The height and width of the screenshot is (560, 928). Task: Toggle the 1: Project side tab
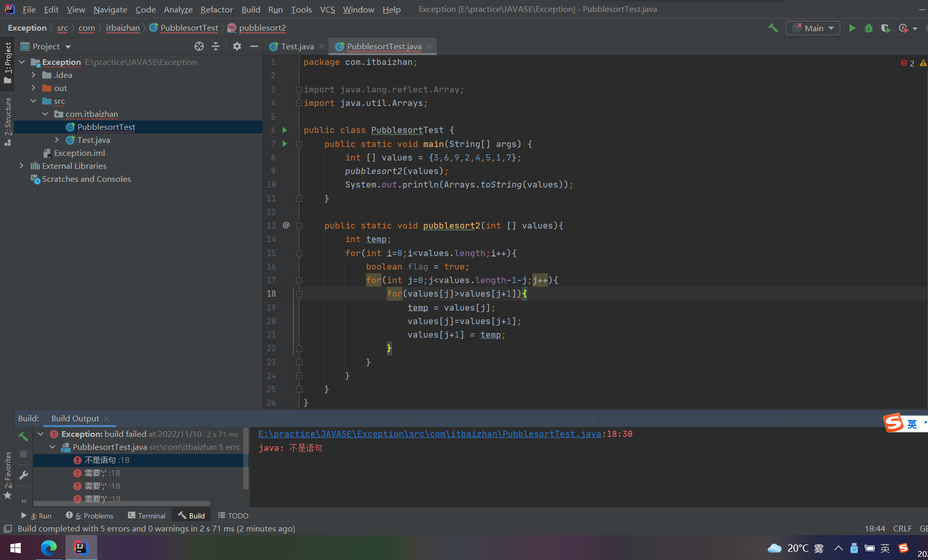[x=7, y=62]
